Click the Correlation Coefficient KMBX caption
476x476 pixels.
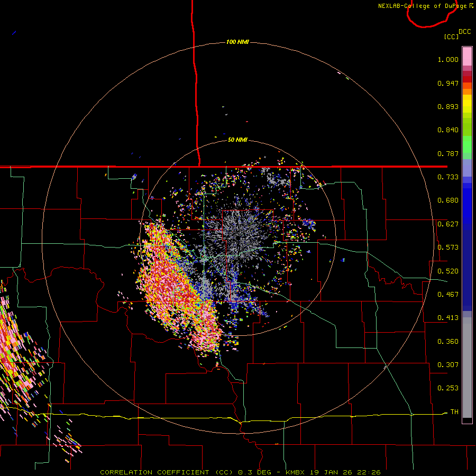tap(240, 472)
